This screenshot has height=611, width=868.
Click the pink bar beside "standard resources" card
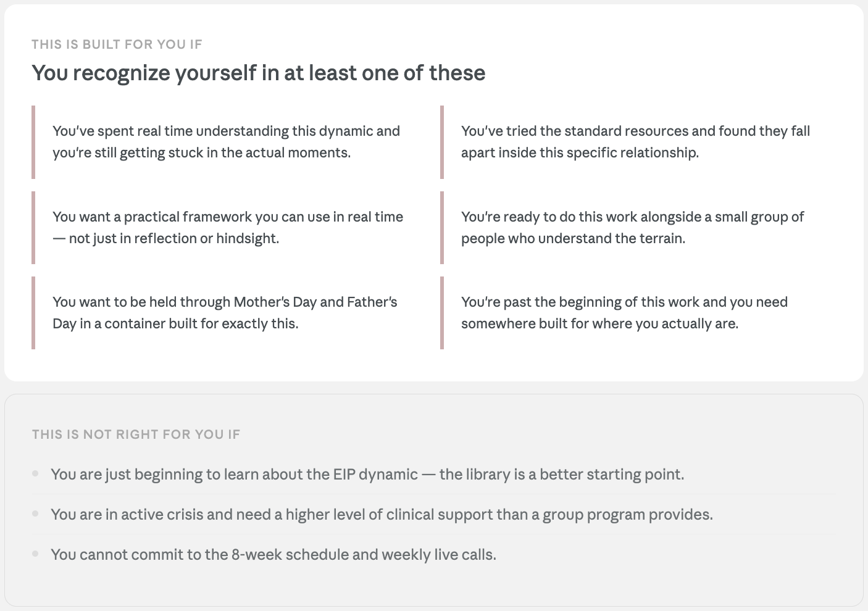[442, 142]
